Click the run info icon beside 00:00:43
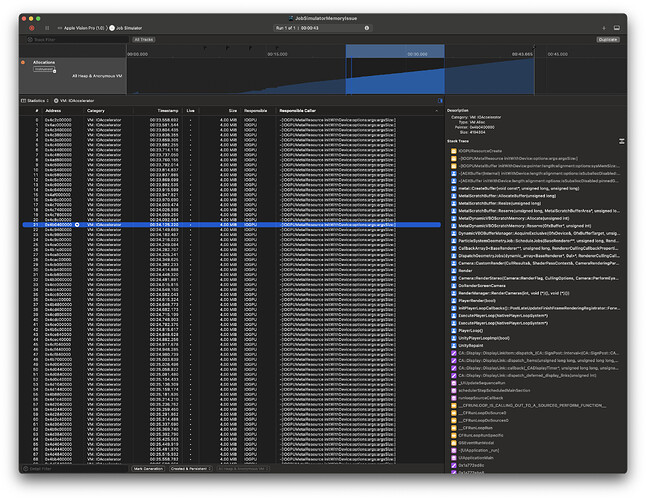 (367, 28)
